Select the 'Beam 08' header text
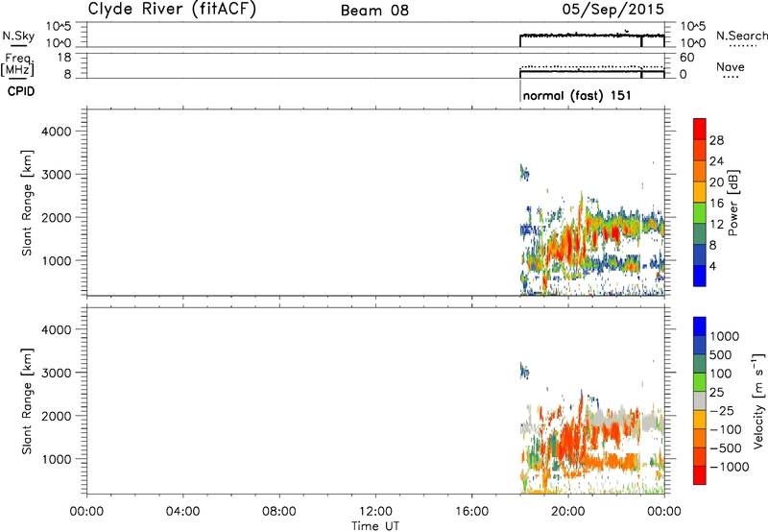Screen dimensions: 768x532 [x=374, y=11]
